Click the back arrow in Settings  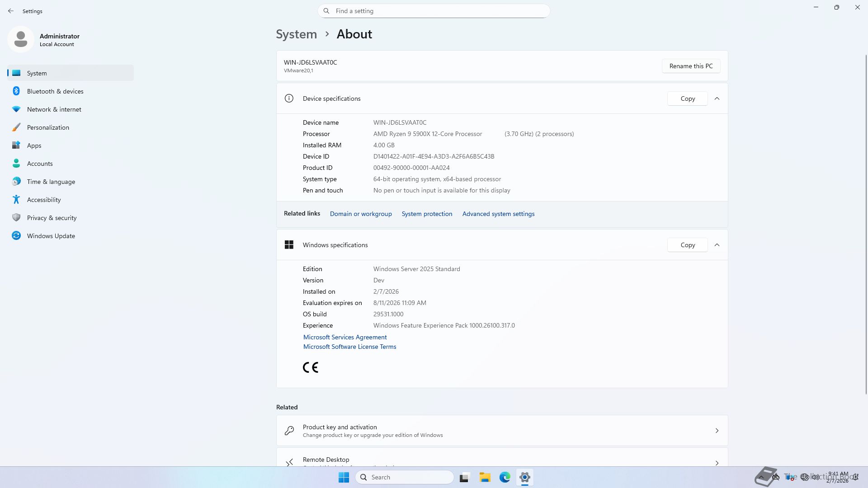click(11, 11)
